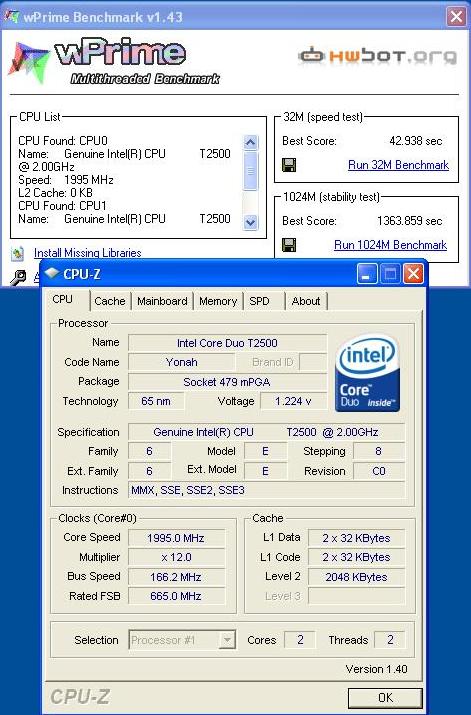This screenshot has height=715, width=471.
Task: Click the 'CPU Found: CPU1' line
Action: (x=62, y=206)
